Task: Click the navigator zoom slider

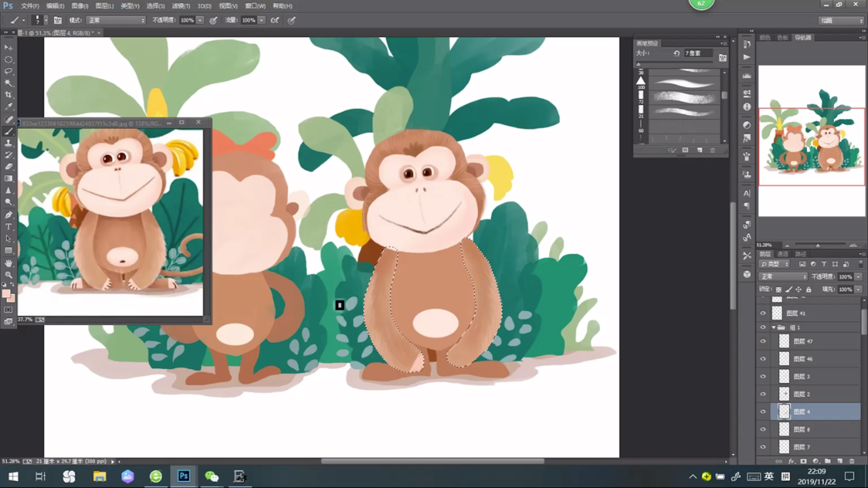Action: 817,245
